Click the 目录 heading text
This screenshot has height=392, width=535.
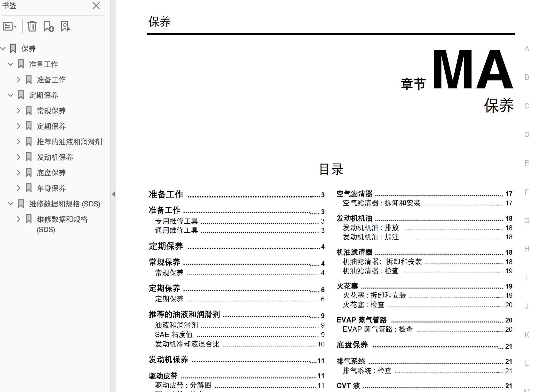point(331,169)
